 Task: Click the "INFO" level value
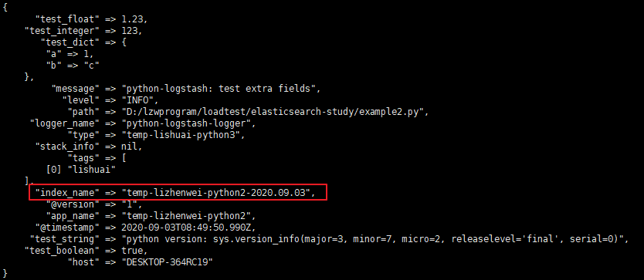[138, 100]
